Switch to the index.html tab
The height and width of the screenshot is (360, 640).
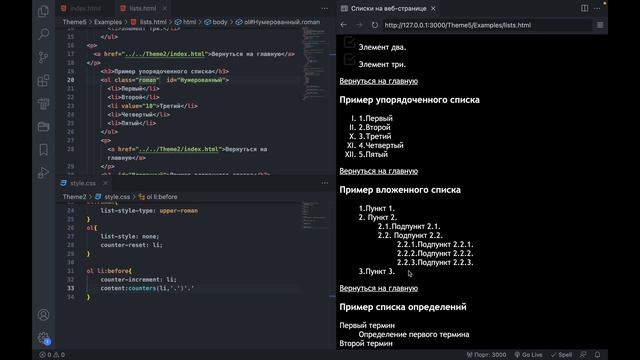coord(85,8)
